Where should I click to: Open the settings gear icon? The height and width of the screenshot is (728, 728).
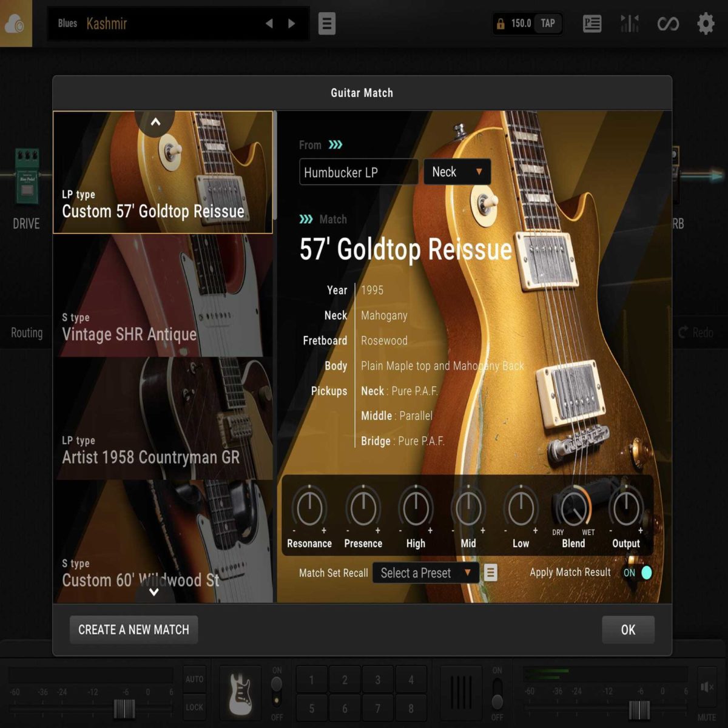706,24
